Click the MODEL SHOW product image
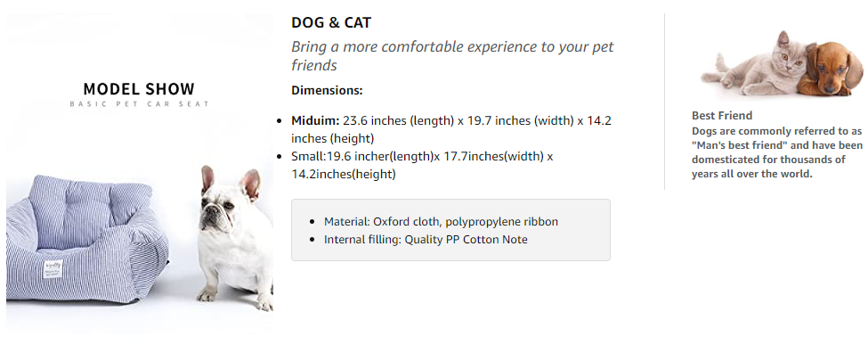Image resolution: width=868 pixels, height=353 pixels. [x=140, y=173]
